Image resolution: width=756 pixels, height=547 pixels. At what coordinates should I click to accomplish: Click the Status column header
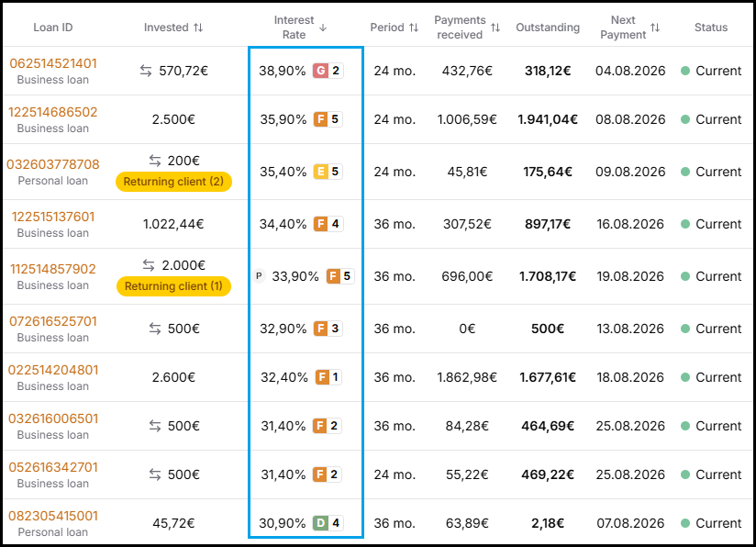pyautogui.click(x=711, y=28)
